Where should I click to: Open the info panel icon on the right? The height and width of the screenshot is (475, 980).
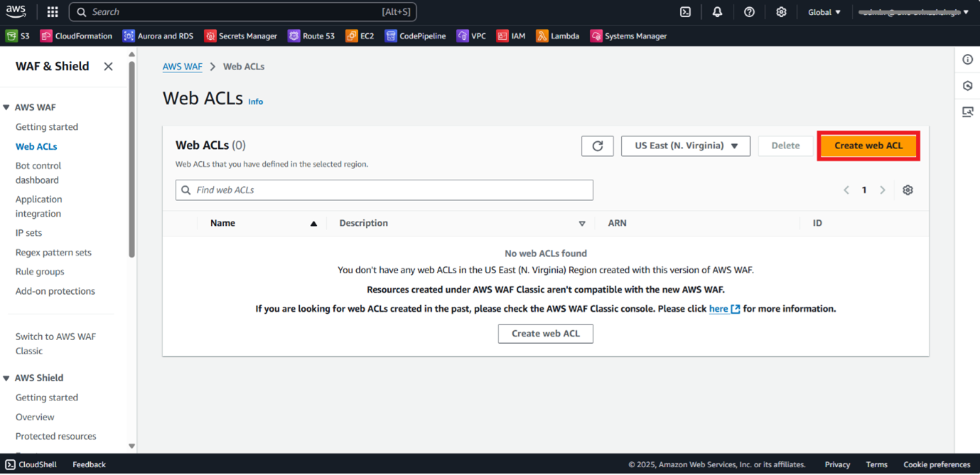tap(968, 60)
